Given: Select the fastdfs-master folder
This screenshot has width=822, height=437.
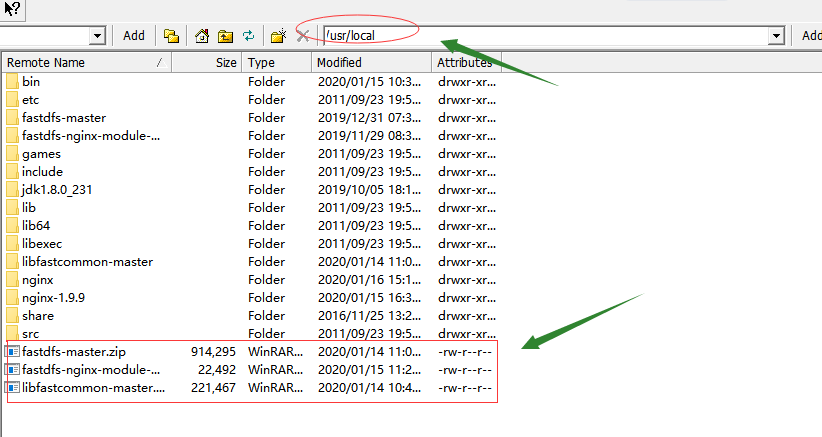Looking at the screenshot, I should coord(64,118).
